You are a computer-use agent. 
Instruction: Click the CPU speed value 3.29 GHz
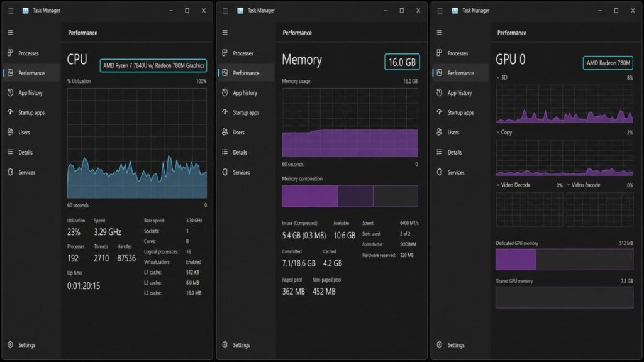click(108, 233)
